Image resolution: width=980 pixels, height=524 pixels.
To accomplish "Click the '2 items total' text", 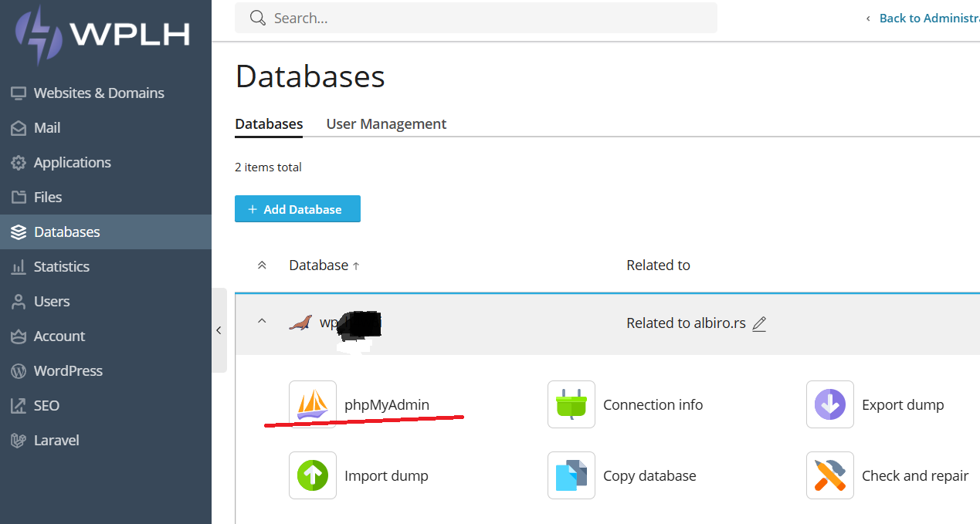I will tap(268, 167).
